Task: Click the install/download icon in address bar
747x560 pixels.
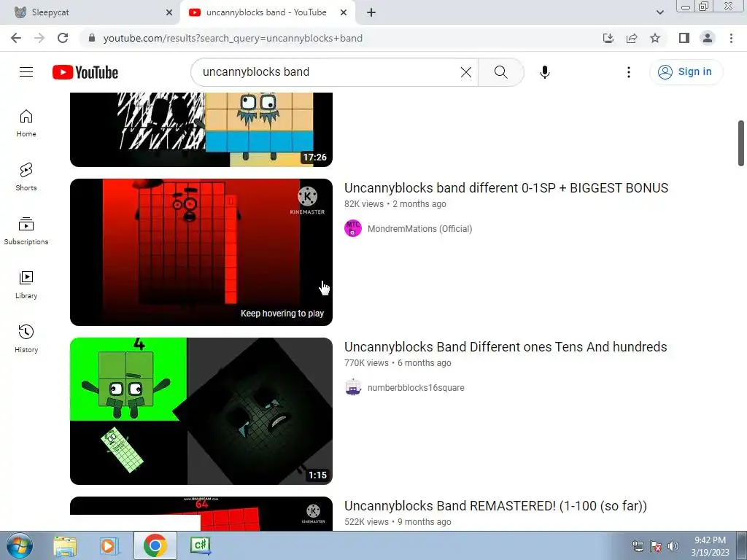Action: [608, 38]
